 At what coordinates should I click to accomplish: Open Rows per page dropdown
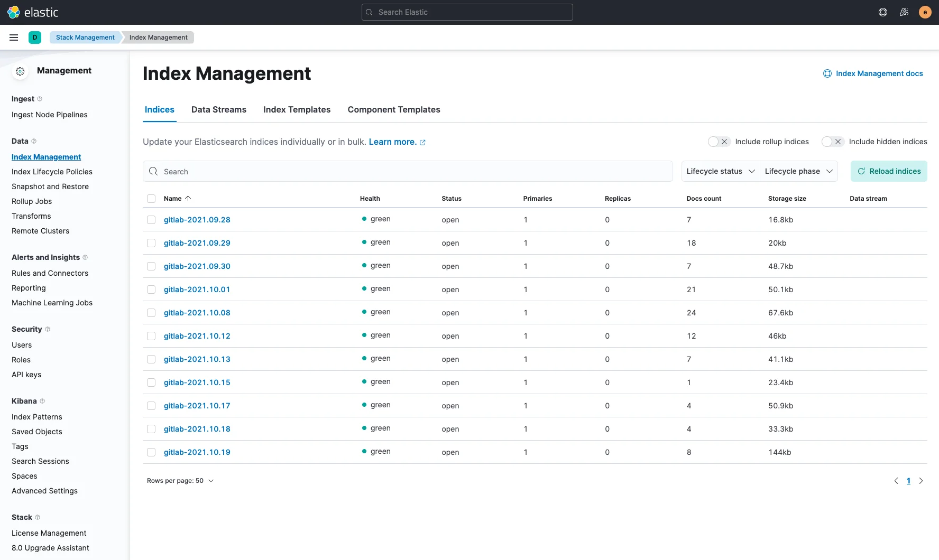coord(180,481)
